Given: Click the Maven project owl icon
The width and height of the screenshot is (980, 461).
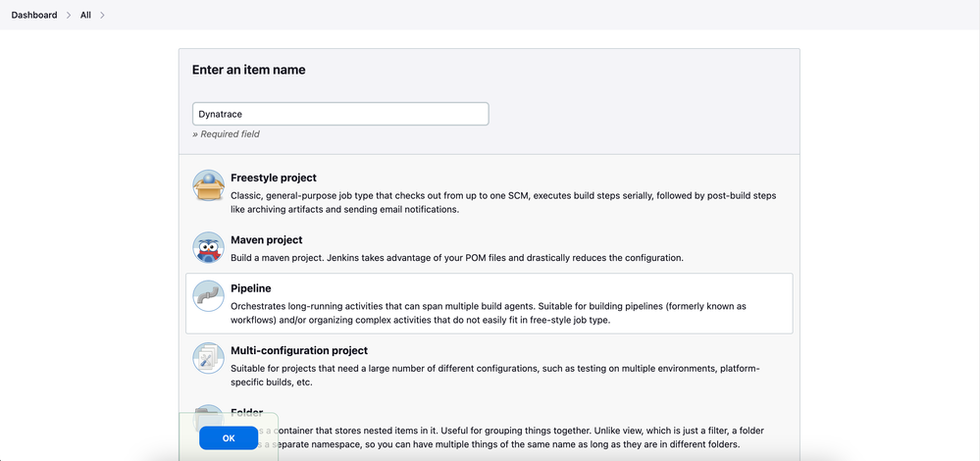Looking at the screenshot, I should tap(208, 247).
